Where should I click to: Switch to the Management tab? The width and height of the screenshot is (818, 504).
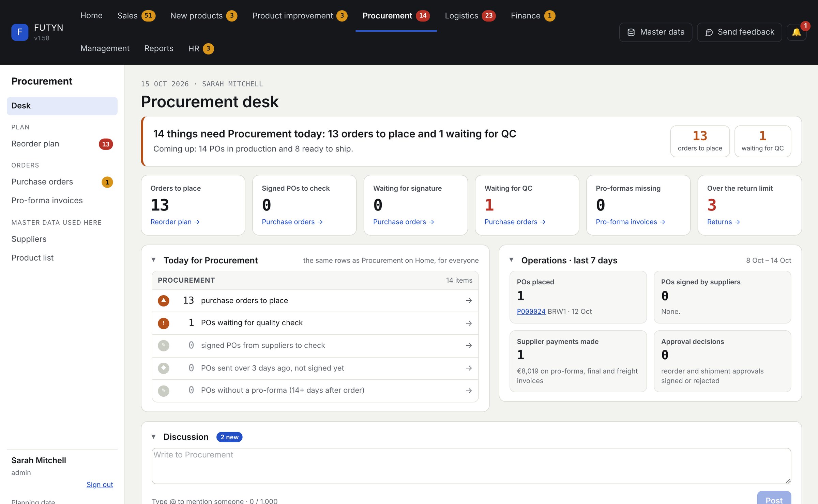coord(105,48)
